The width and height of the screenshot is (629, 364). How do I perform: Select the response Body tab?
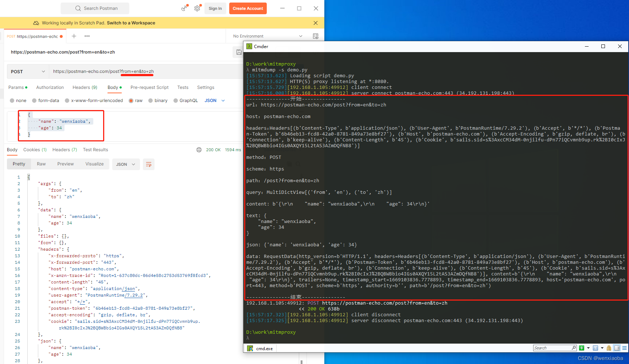click(12, 150)
